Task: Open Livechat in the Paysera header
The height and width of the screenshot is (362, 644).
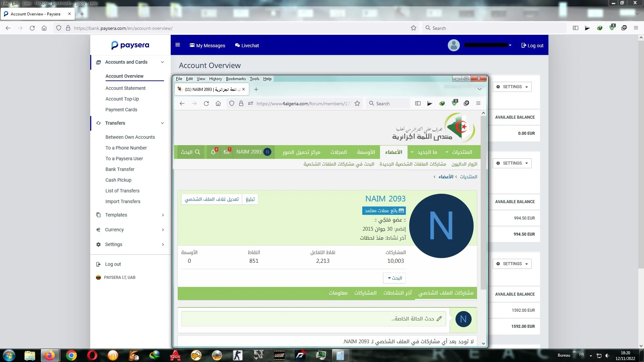Action: pos(247,45)
